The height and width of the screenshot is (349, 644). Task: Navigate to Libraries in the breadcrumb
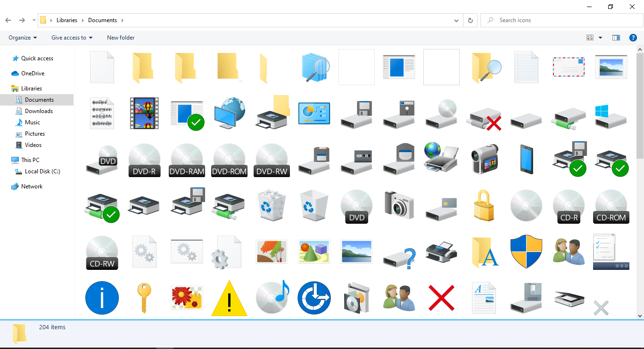pyautogui.click(x=66, y=20)
